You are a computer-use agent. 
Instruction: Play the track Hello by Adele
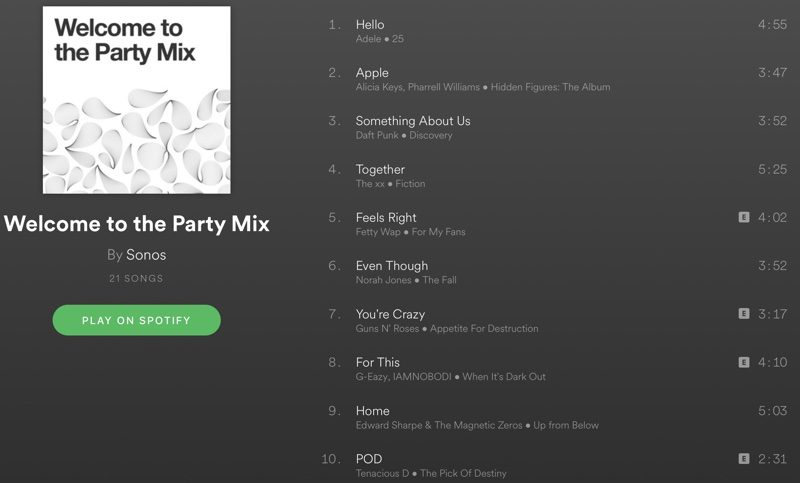pos(557,31)
